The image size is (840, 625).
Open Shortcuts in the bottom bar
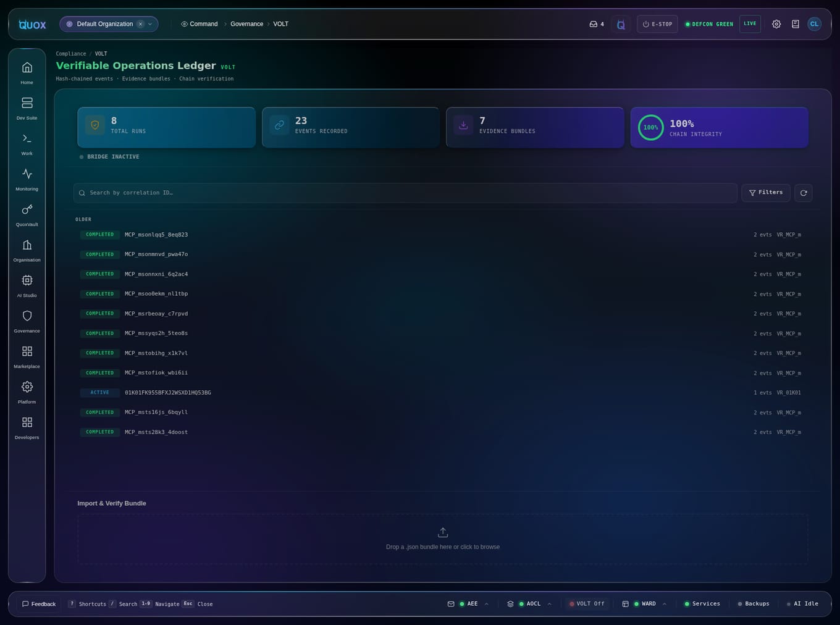[x=87, y=604]
